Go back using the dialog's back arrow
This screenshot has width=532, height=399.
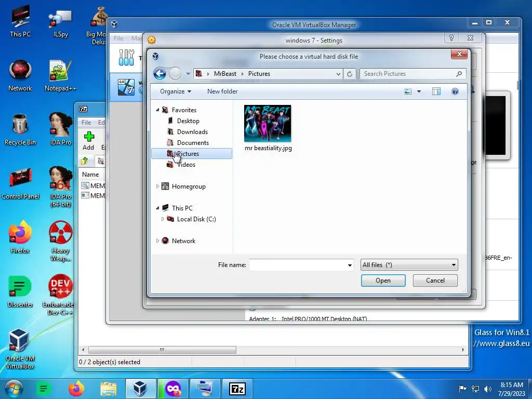click(160, 73)
